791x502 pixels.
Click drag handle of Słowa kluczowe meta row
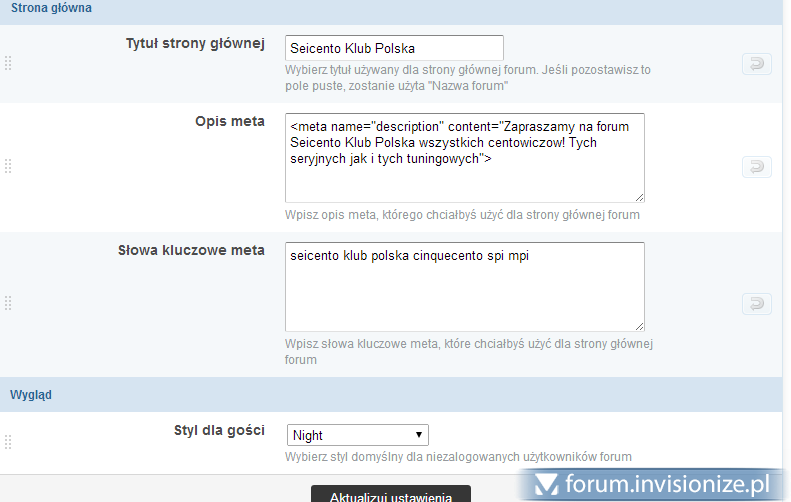click(8, 304)
